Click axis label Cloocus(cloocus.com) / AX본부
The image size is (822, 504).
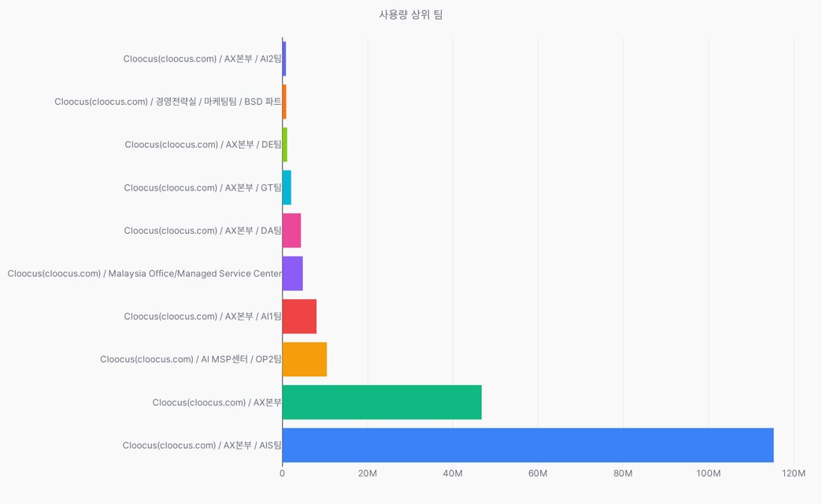217,402
